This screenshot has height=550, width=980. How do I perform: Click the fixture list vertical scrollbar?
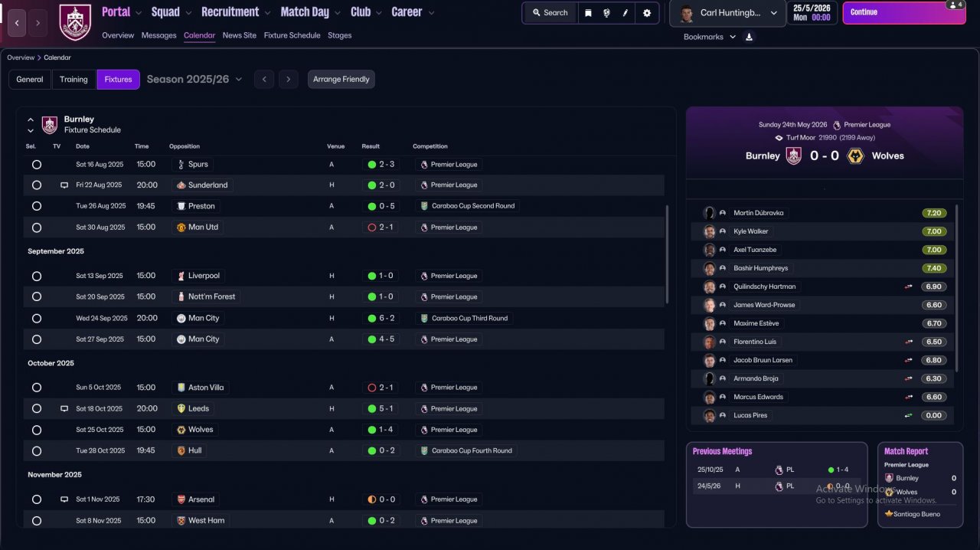pos(667,253)
